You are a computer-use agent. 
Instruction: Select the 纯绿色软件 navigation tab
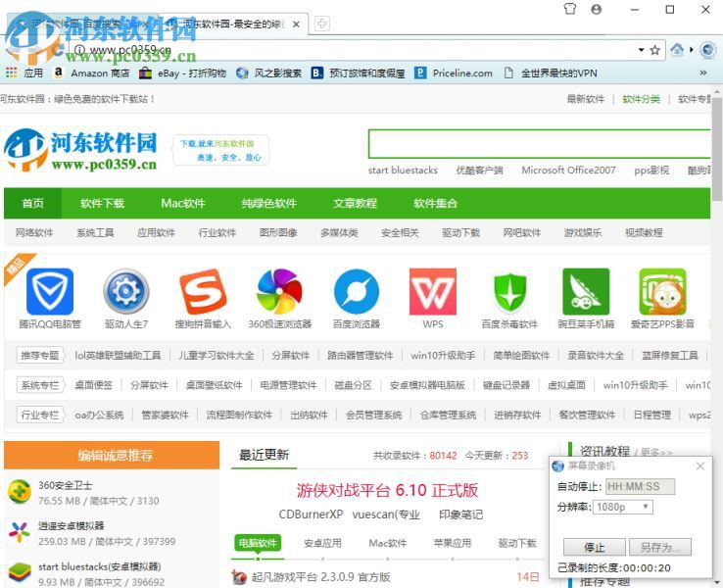268,204
